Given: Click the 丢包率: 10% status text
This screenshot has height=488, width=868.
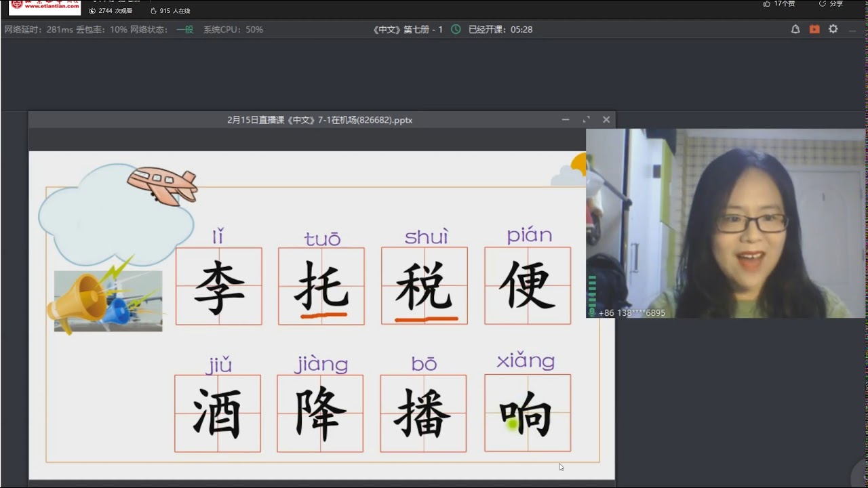Looking at the screenshot, I should point(102,29).
